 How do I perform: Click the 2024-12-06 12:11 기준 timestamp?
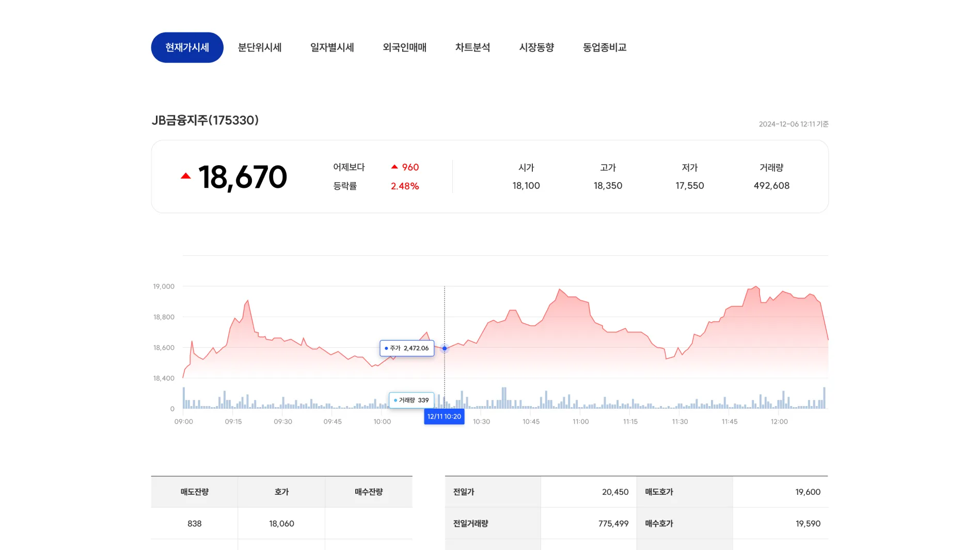[x=794, y=124]
